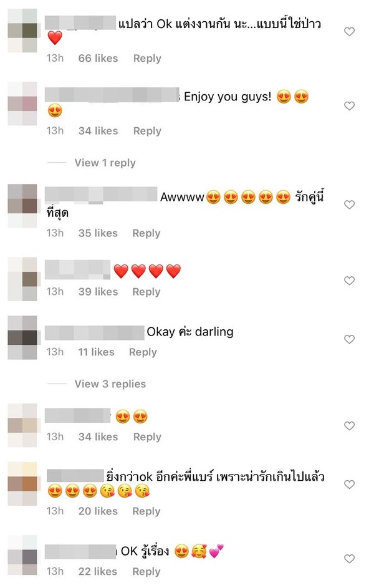
Task: Open likes list showing 39 likes
Action: click(x=98, y=292)
